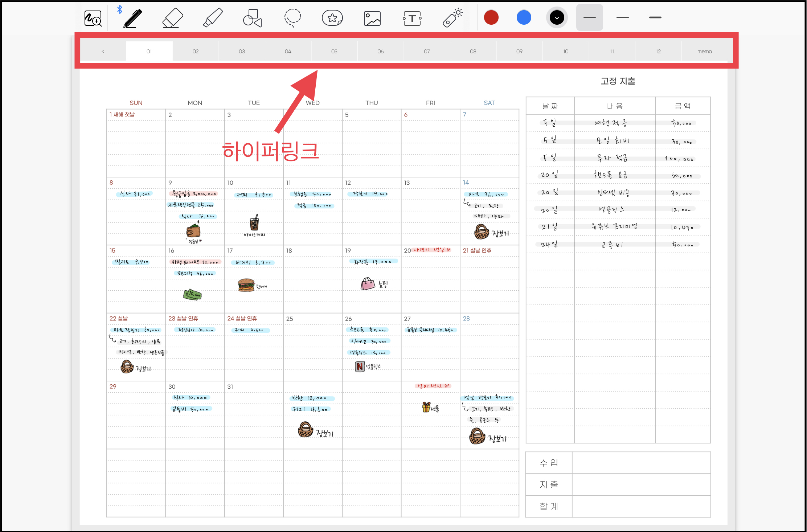Jump to month 12 link
Viewport: 807px width, 532px height.
click(x=658, y=52)
